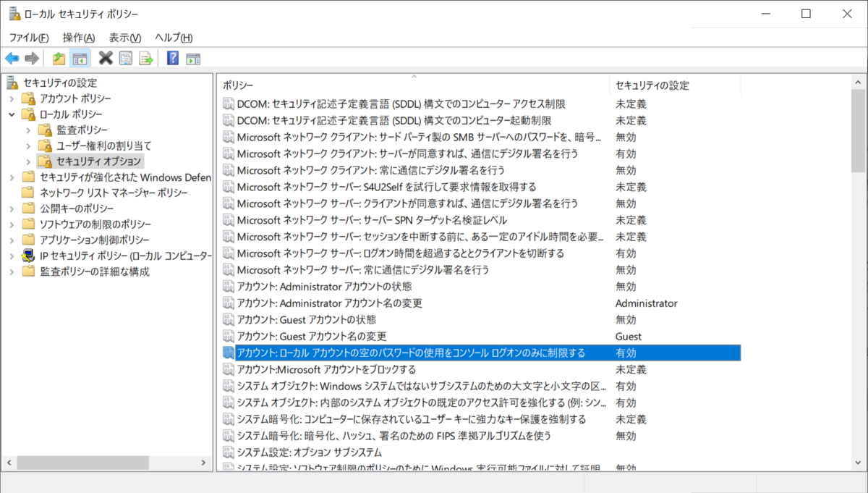
Task: Click the 公開キーのポリシー folder icon
Action: tap(29, 208)
